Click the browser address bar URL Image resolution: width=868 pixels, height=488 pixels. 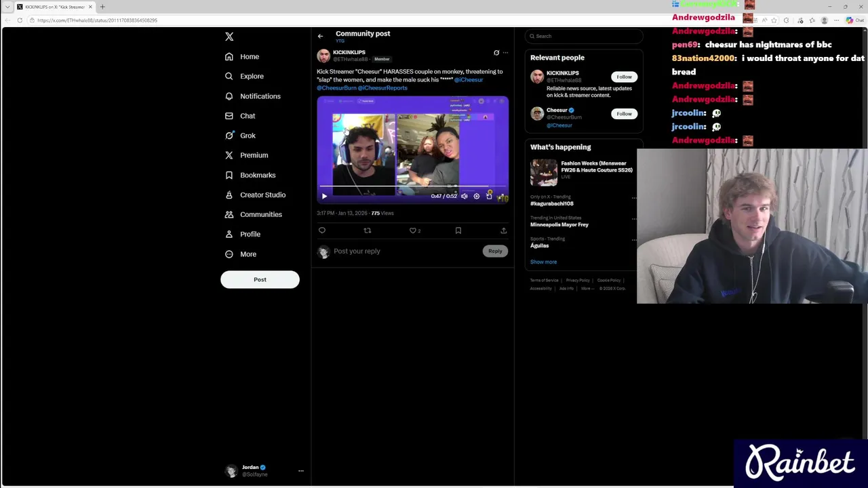pyautogui.click(x=98, y=20)
